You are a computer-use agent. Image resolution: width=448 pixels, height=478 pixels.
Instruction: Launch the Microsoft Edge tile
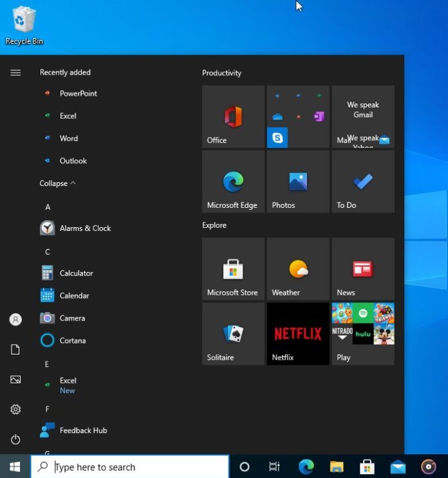coord(233,182)
